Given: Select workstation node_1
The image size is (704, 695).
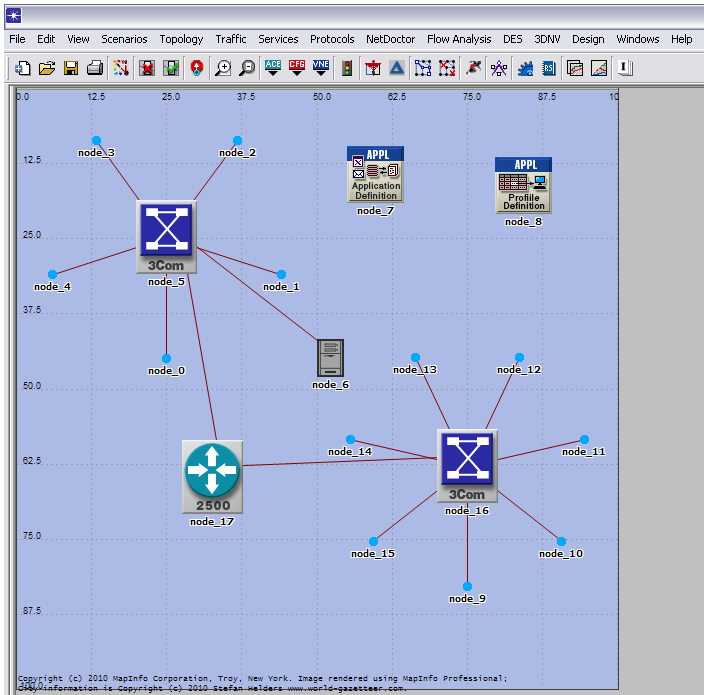Looking at the screenshot, I should (x=282, y=274).
